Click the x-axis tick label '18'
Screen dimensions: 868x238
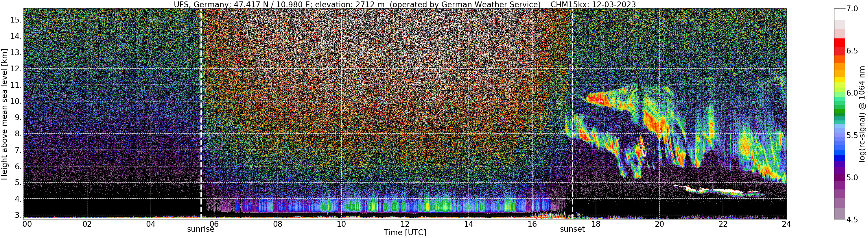pos(596,224)
